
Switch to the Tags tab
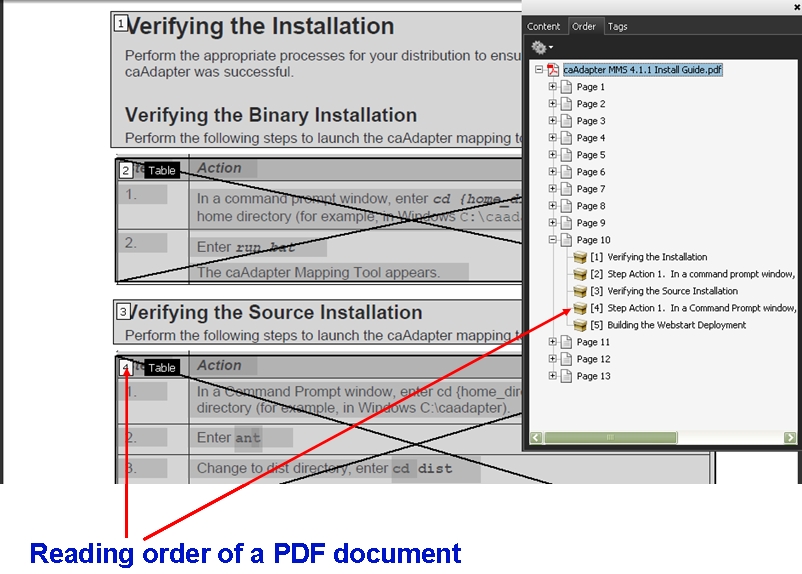pos(617,26)
